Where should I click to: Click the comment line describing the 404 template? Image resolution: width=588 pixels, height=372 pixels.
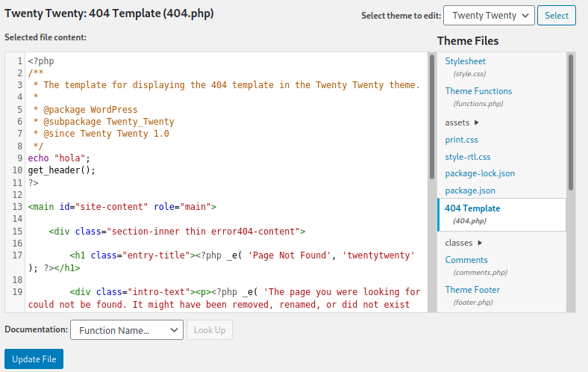click(226, 85)
